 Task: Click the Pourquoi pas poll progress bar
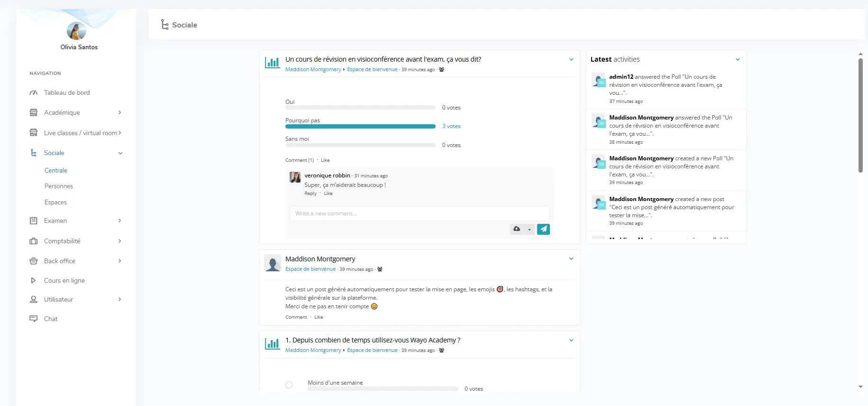pos(360,127)
